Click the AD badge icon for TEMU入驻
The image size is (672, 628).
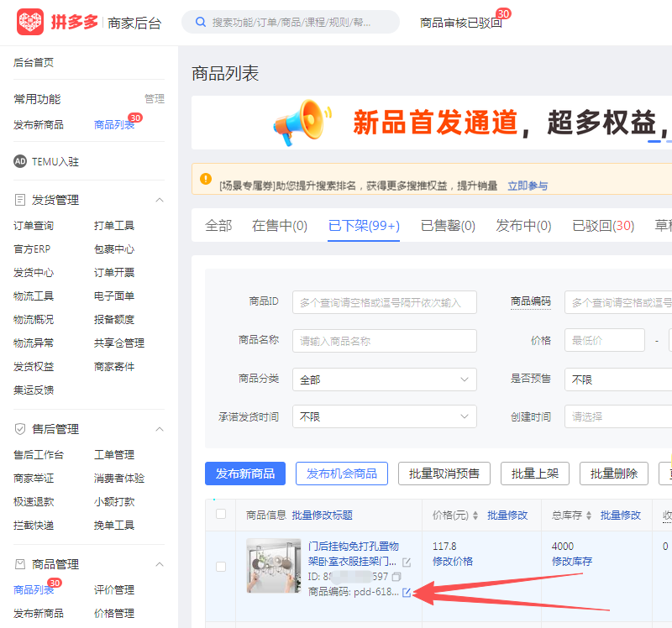tap(21, 161)
